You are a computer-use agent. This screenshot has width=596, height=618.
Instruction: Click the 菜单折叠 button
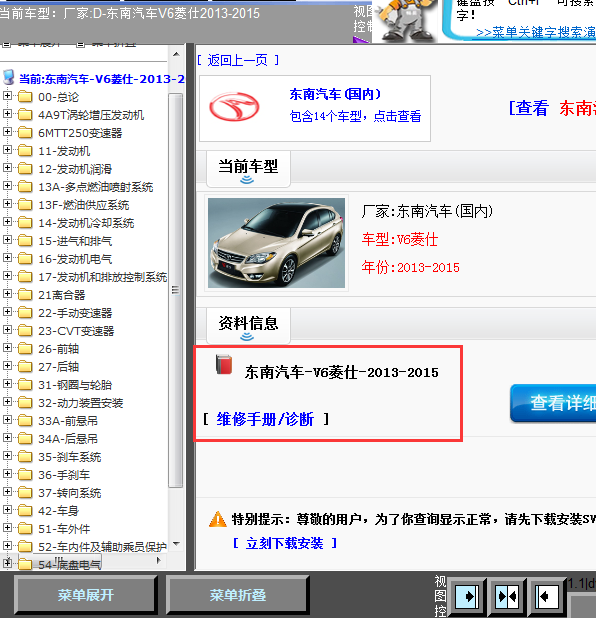click(x=238, y=595)
